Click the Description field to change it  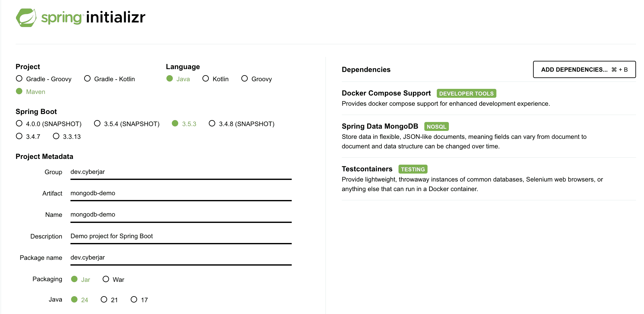180,236
